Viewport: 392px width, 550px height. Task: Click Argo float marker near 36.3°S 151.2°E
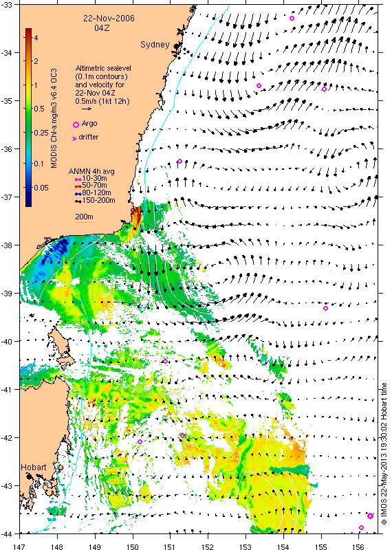tap(179, 161)
